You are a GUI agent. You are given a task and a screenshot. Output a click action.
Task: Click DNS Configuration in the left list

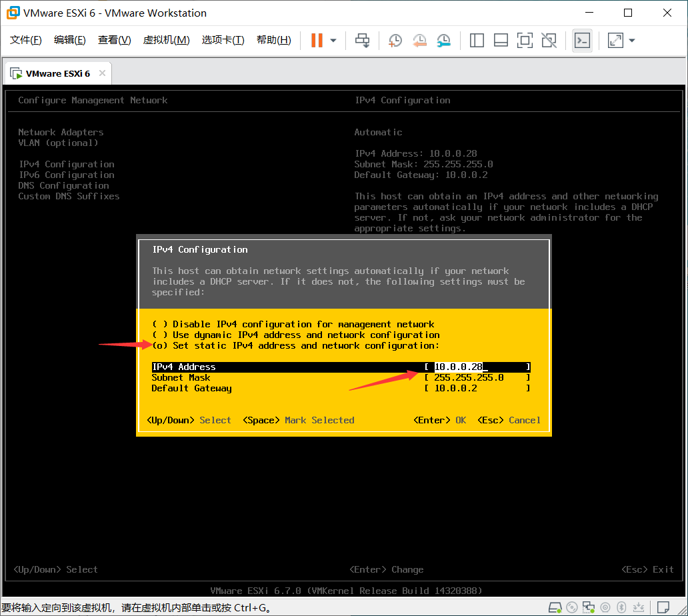63,185
